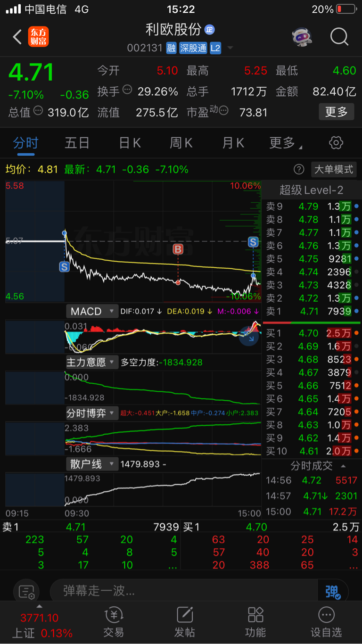Open the 主力意愿 indicator dropdown

coord(92,362)
